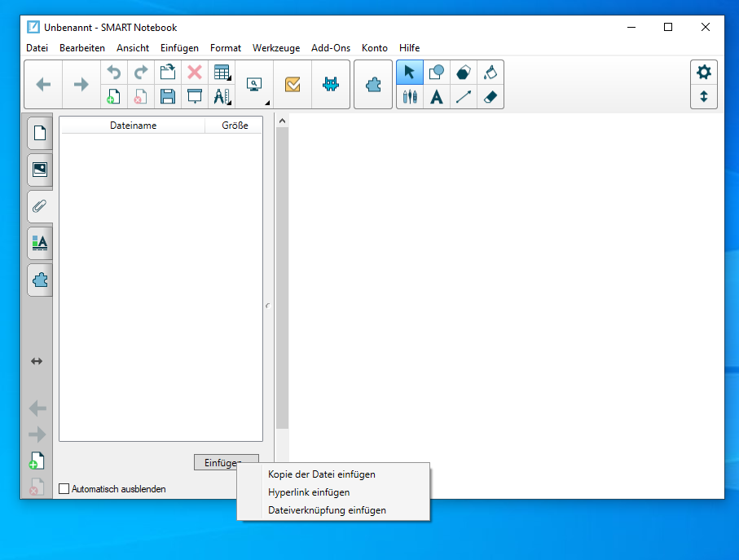739x560 pixels.
Task: Open the Werkzeuge menu
Action: (276, 48)
